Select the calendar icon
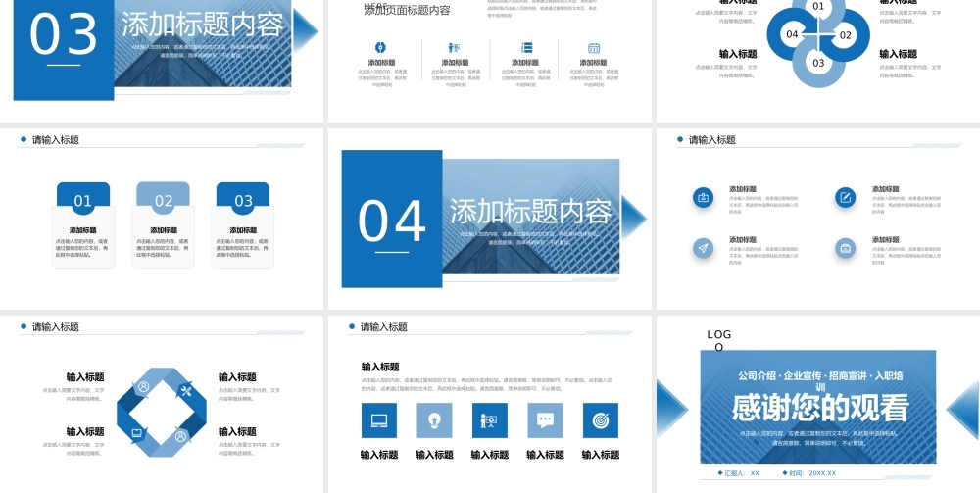The width and height of the screenshot is (980, 493). coord(594,47)
